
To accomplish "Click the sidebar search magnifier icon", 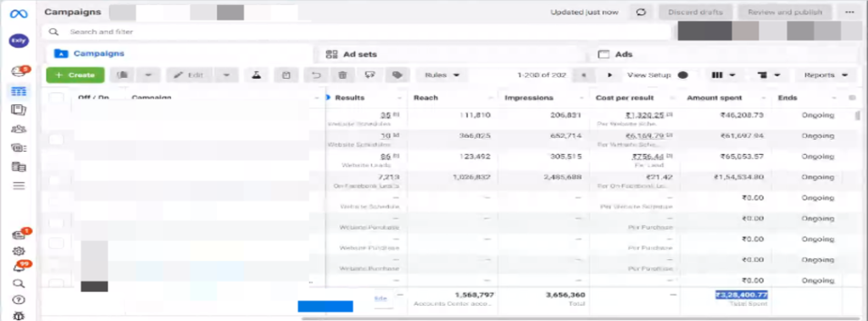I will click(19, 284).
